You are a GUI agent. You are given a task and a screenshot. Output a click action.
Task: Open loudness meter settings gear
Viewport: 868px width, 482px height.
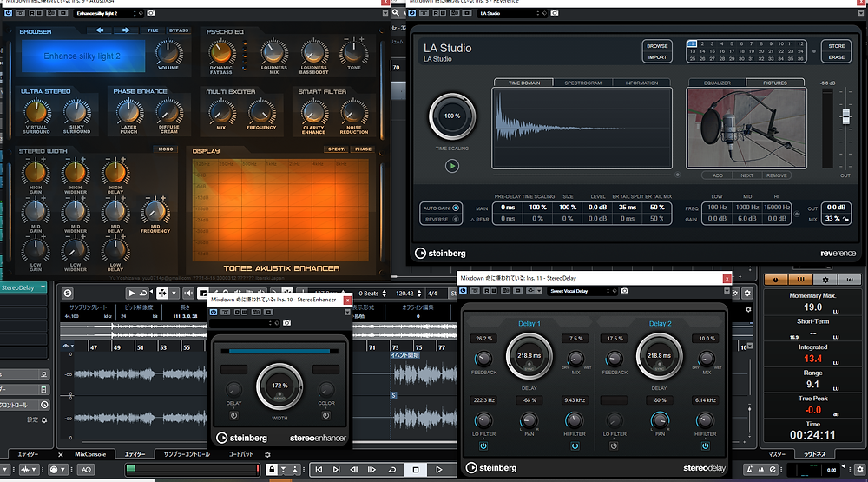pos(825,280)
